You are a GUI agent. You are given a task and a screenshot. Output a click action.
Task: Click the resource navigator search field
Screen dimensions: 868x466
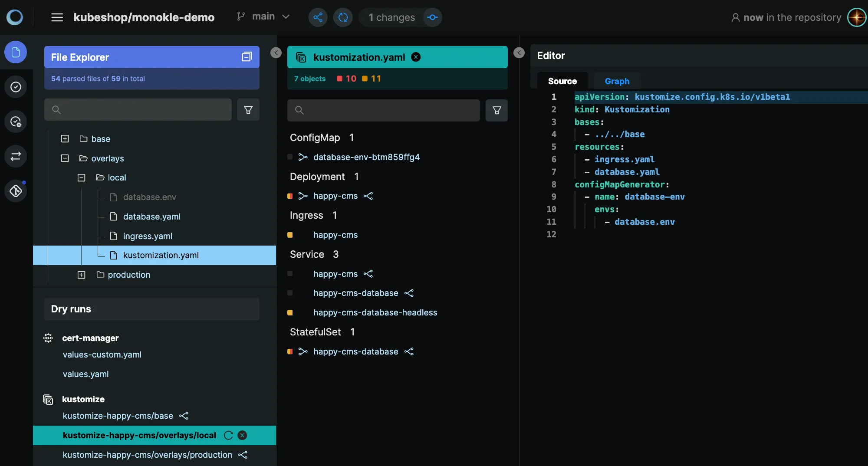pos(384,110)
